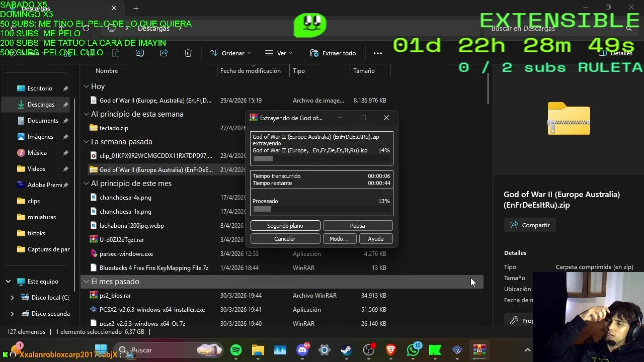Collapse the Al principio de esta semana group

(x=86, y=114)
